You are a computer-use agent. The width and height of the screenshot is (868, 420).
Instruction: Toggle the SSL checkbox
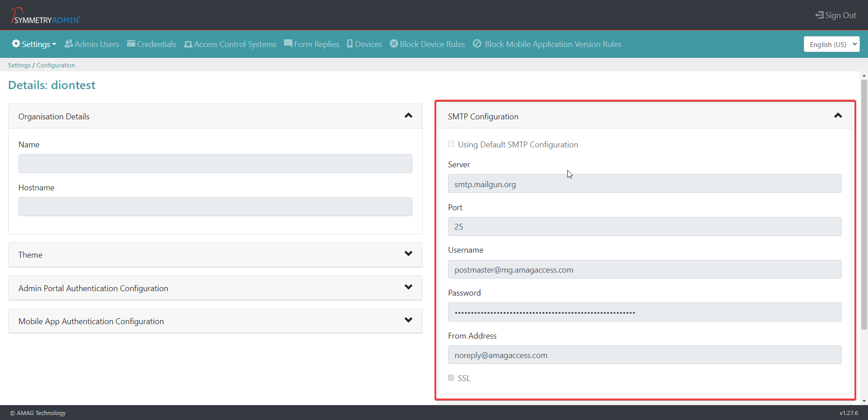click(451, 378)
